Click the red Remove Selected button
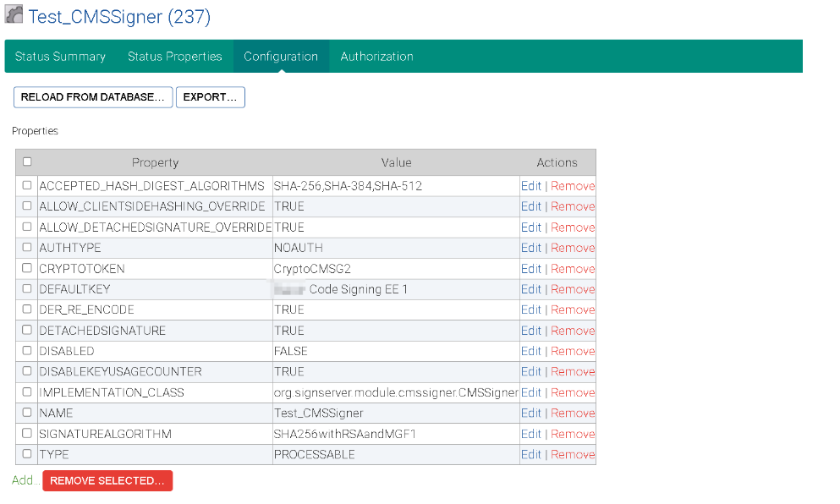The height and width of the screenshot is (504, 840). 107,480
